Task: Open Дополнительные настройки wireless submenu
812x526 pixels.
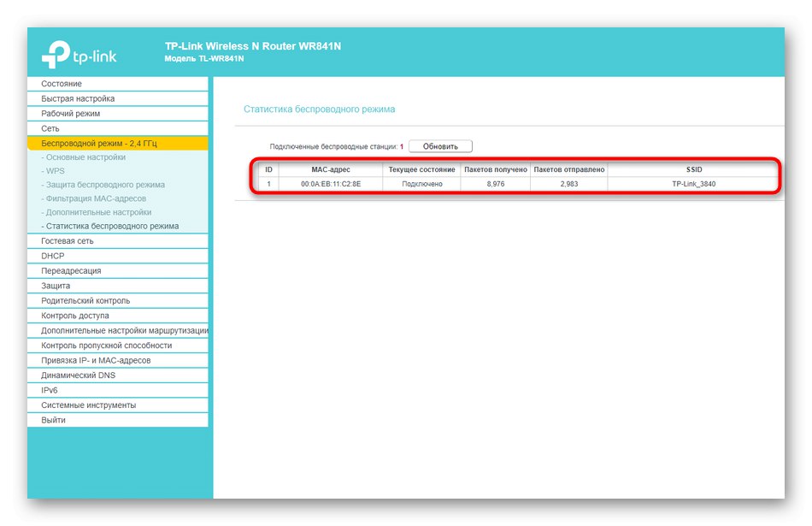Action: tap(97, 212)
